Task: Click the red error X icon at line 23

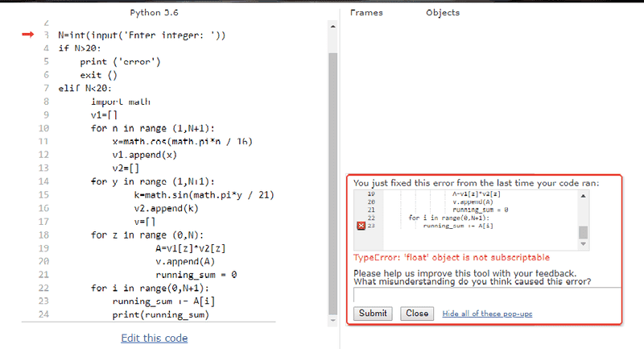Action: [361, 226]
